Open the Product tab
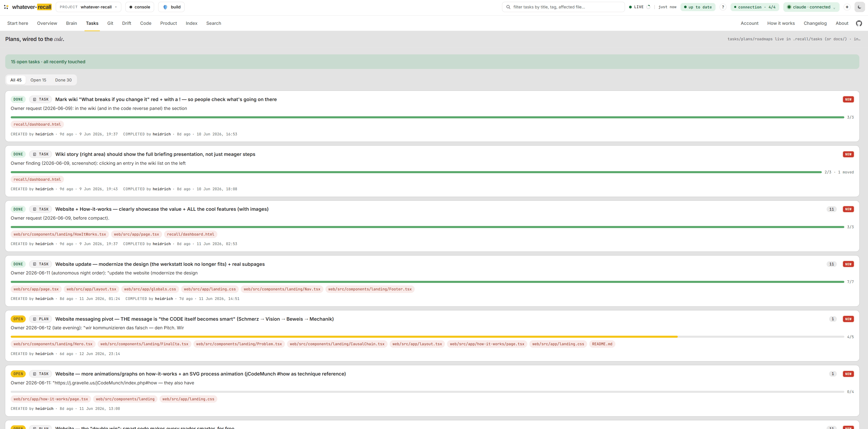The height and width of the screenshot is (429, 868). point(168,23)
